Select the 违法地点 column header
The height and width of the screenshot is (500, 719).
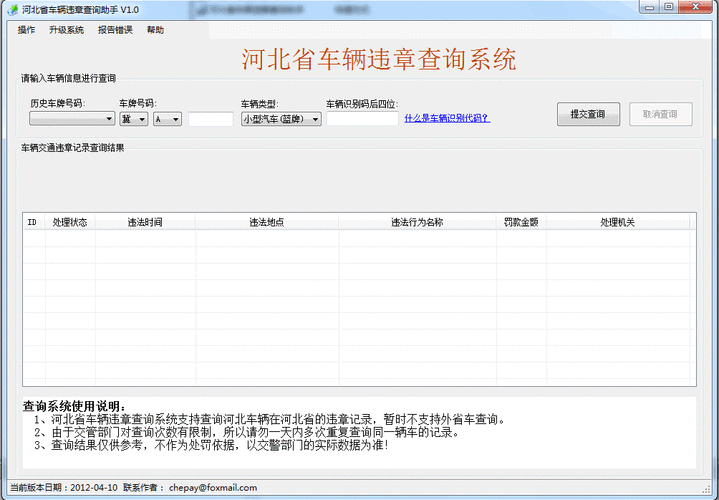point(267,222)
